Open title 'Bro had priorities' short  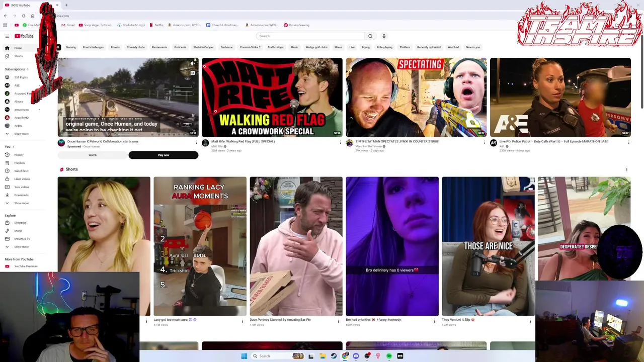pos(373,320)
